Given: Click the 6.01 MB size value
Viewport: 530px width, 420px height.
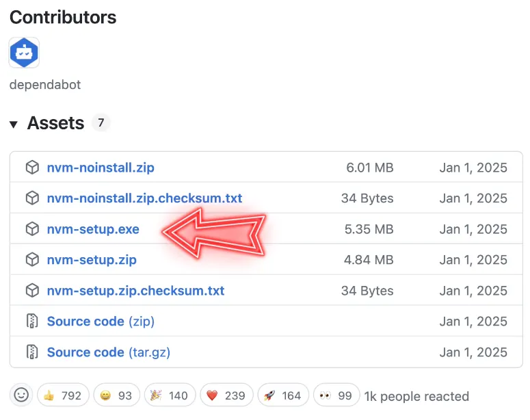Looking at the screenshot, I should (x=370, y=168).
